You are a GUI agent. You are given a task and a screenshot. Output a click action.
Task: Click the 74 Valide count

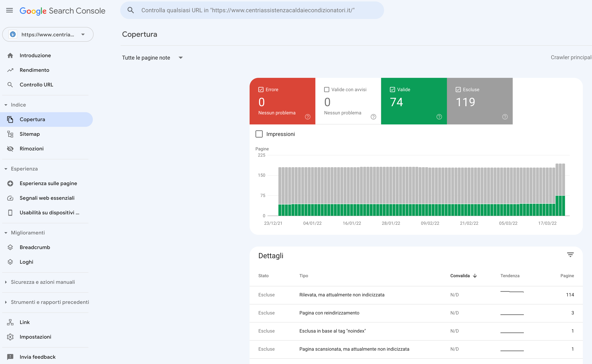[x=396, y=102]
